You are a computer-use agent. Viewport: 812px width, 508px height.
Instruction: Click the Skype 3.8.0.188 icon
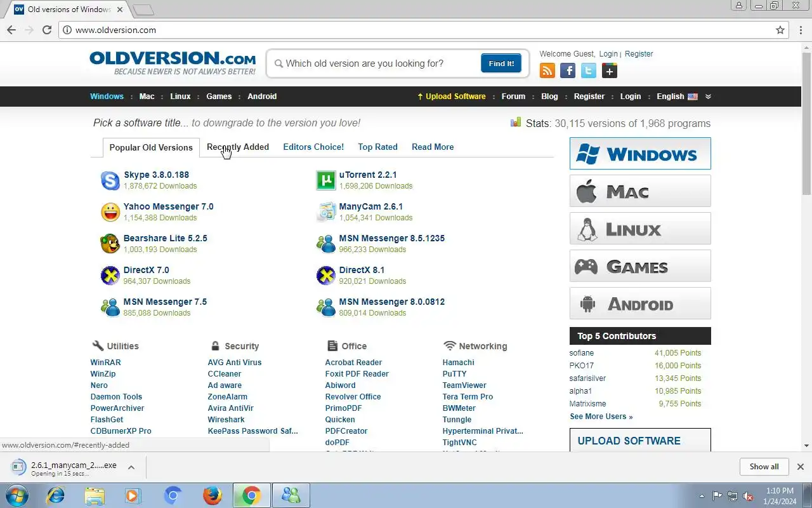110,180
